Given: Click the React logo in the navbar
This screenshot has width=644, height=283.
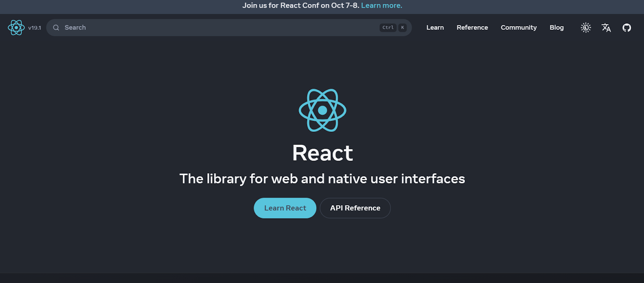Looking at the screenshot, I should [x=16, y=27].
